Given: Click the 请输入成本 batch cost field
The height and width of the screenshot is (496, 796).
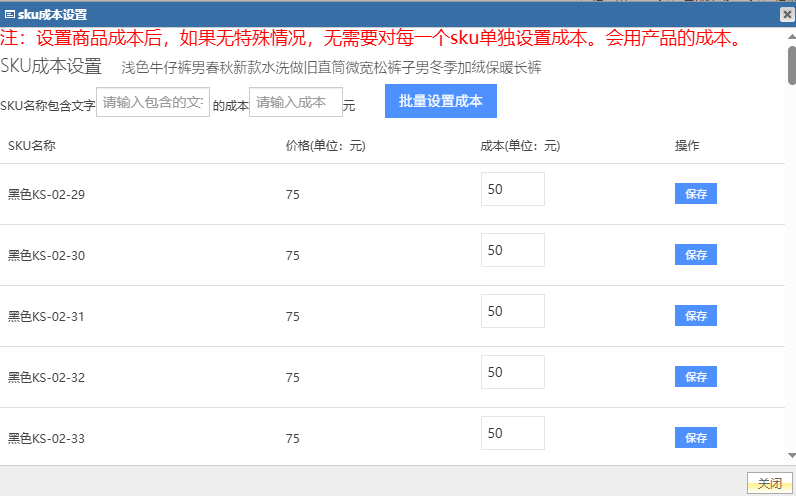Looking at the screenshot, I should click(295, 102).
